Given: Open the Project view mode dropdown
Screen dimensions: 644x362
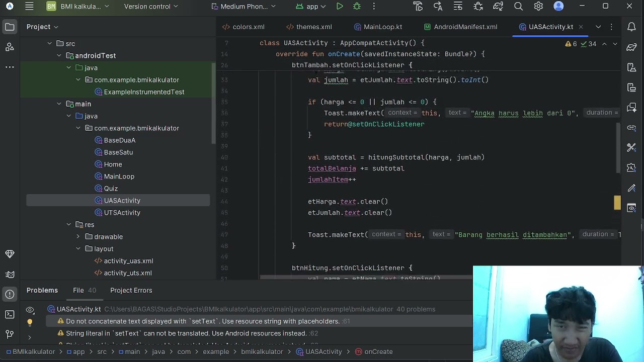Looking at the screenshot, I should tap(42, 27).
